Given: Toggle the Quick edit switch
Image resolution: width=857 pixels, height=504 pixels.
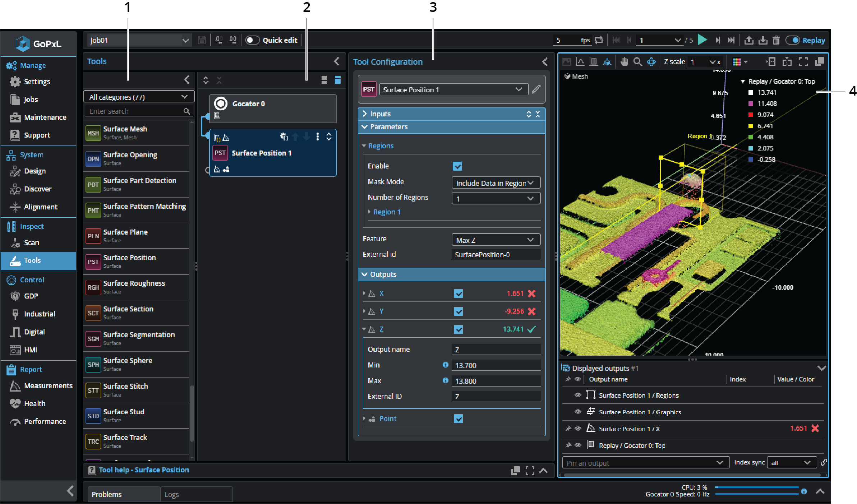Looking at the screenshot, I should coord(252,40).
